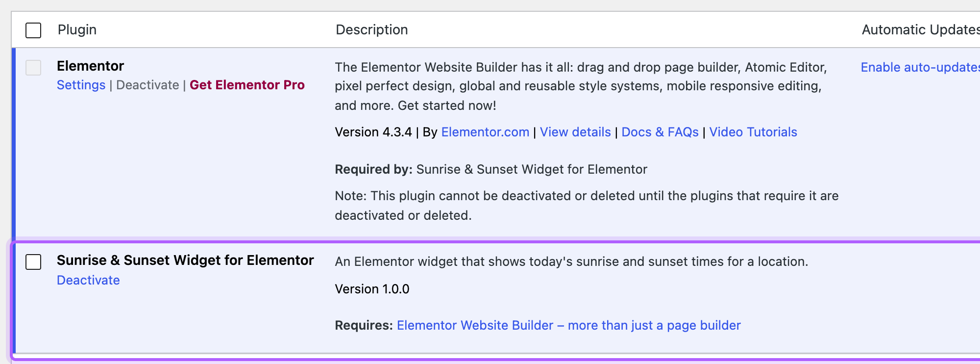Click the Sunrise & Sunset Widget plugin title

coord(185,260)
